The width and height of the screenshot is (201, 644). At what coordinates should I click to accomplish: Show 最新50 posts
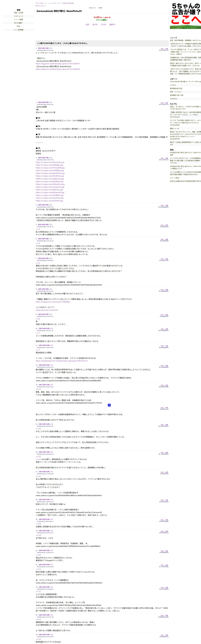tap(112, 24)
